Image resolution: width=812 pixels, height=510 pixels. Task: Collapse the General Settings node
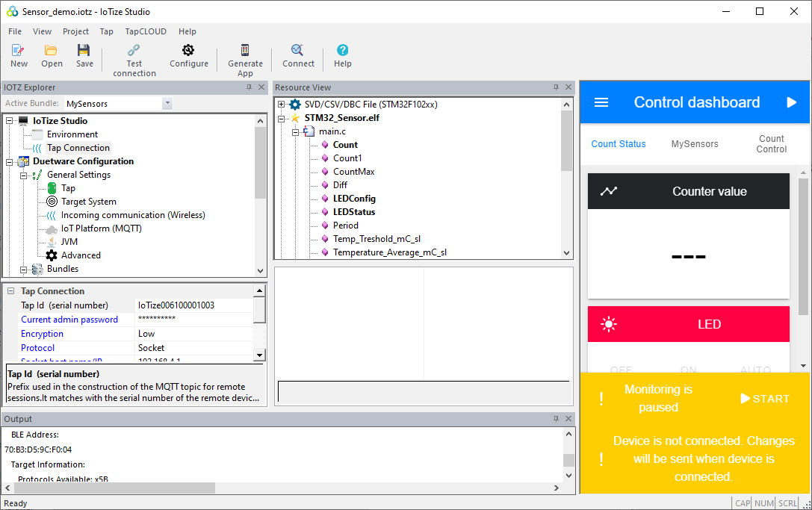pyautogui.click(x=23, y=175)
